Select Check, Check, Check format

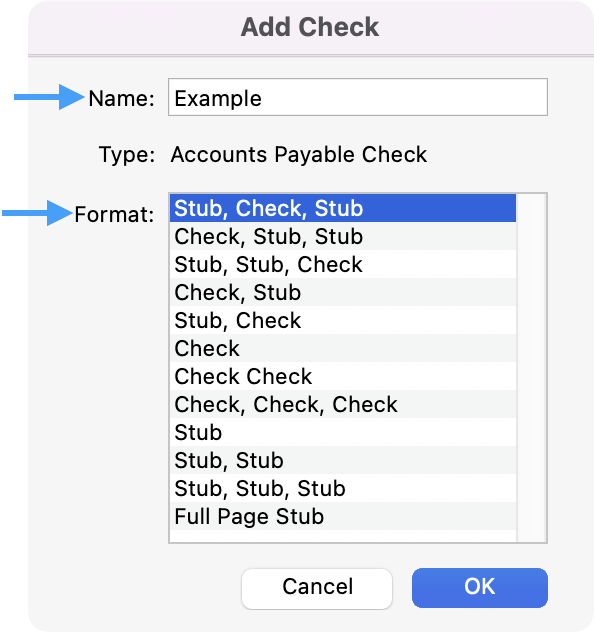[x=343, y=404]
